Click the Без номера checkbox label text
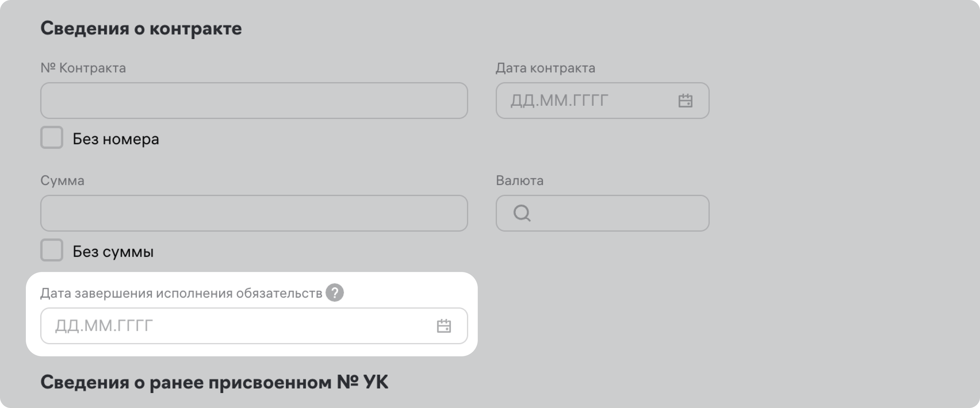980x408 pixels. pos(116,139)
